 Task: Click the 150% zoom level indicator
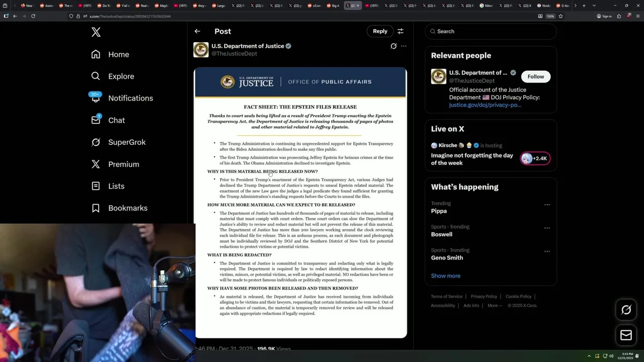550,16
